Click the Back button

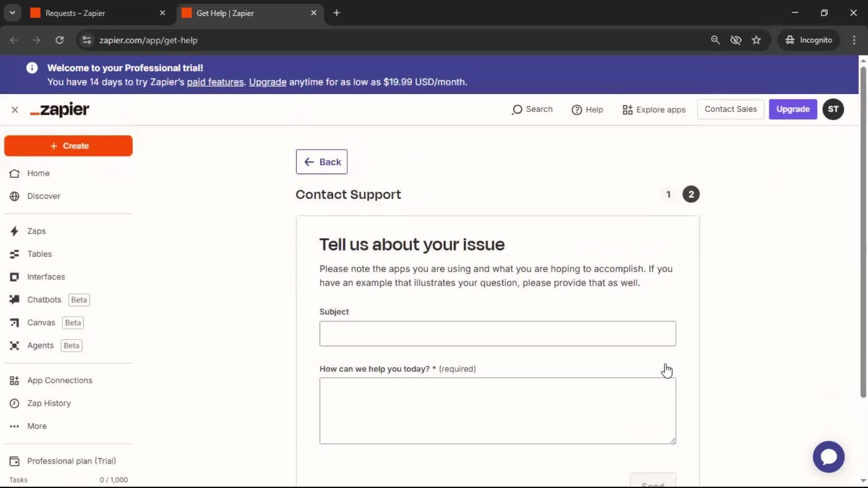pyautogui.click(x=321, y=162)
